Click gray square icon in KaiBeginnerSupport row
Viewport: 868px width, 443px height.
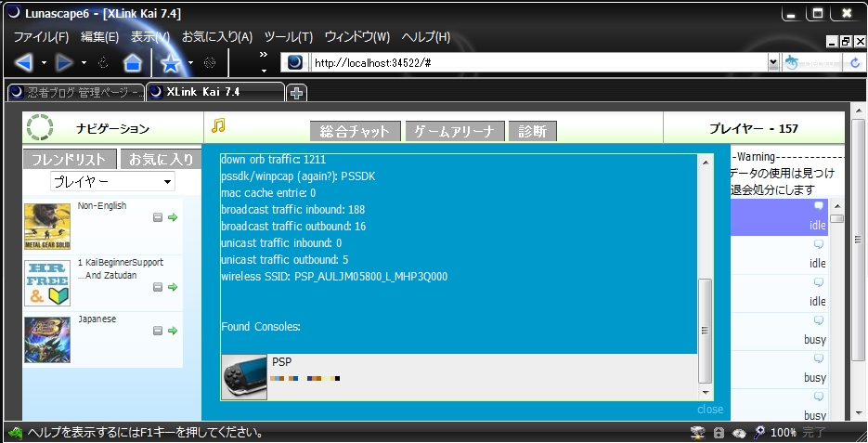(158, 287)
